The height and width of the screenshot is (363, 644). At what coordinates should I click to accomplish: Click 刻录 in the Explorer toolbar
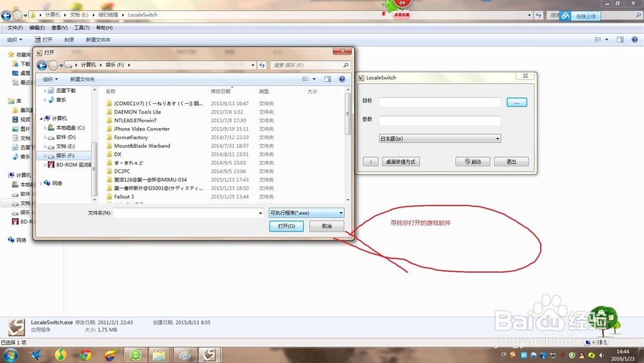[x=69, y=39]
